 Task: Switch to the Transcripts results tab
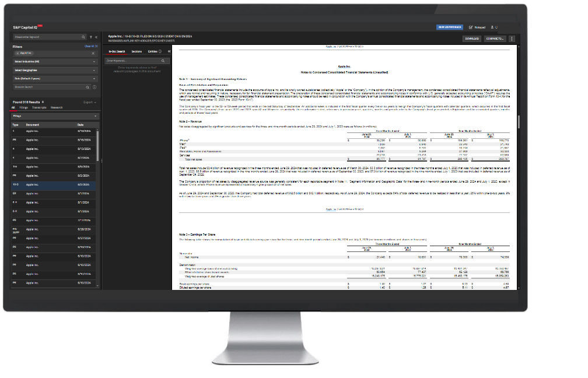[x=39, y=107]
